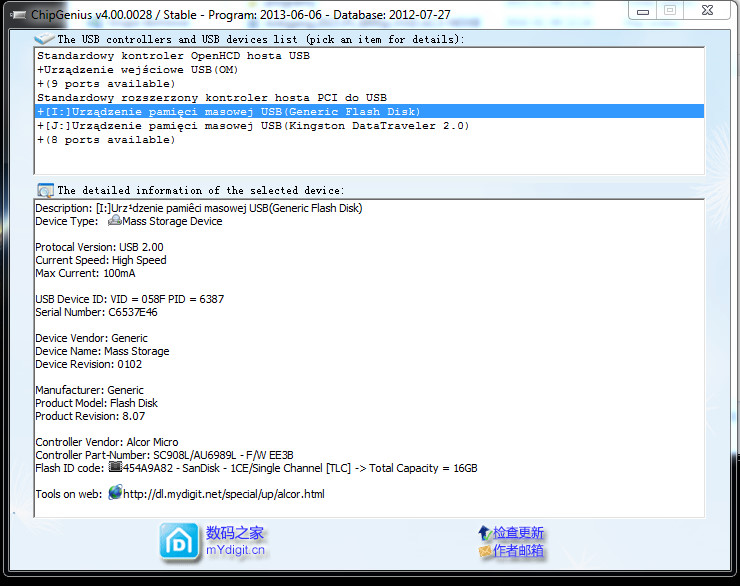The image size is (740, 586).
Task: Click Protocal Version: USB 2.00 text
Action: (x=99, y=247)
